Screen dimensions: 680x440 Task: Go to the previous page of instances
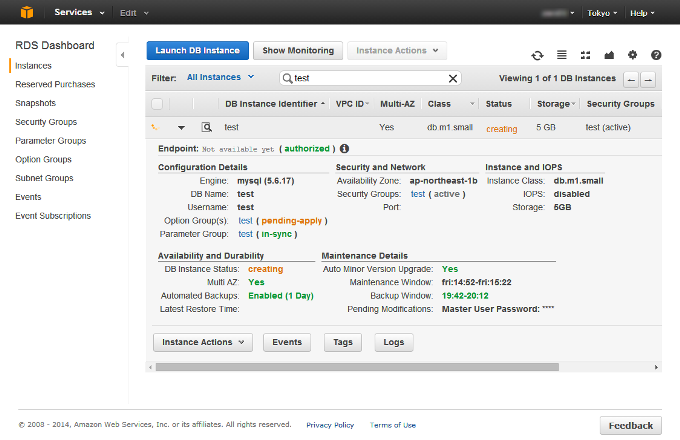coord(631,80)
